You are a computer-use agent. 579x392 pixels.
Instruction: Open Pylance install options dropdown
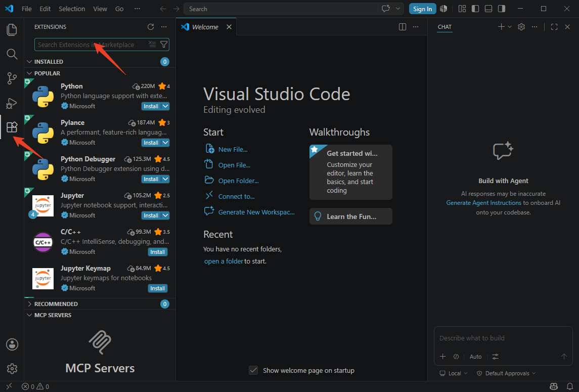(x=165, y=143)
